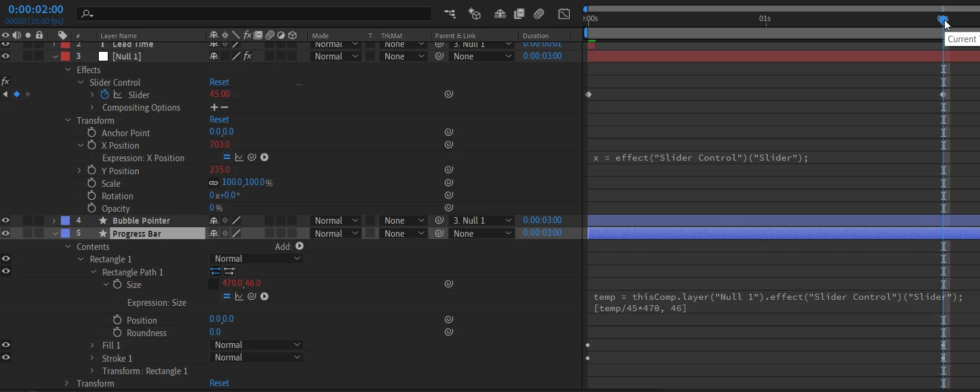The image size is (980, 392).
Task: Click the Rotation stopwatch
Action: click(x=92, y=196)
